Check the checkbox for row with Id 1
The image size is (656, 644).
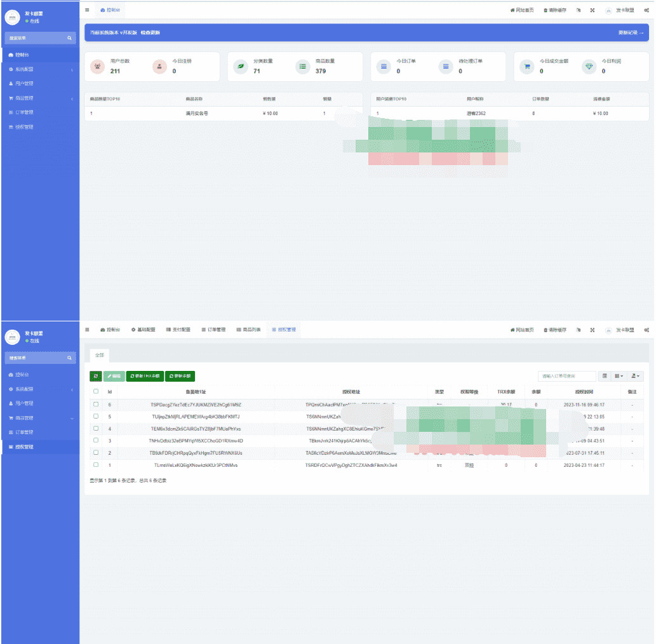[96, 464]
